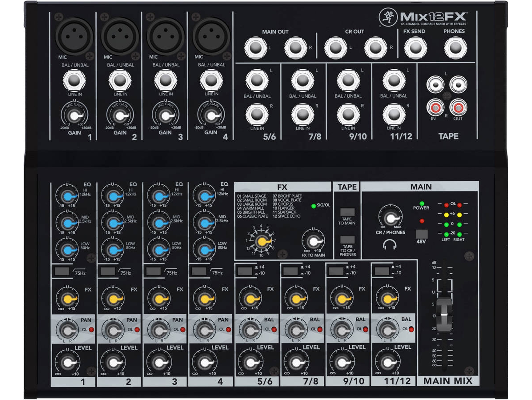Toggle the TAPE TO CR / PHONES switch
The height and width of the screenshot is (400, 532).
click(x=347, y=239)
